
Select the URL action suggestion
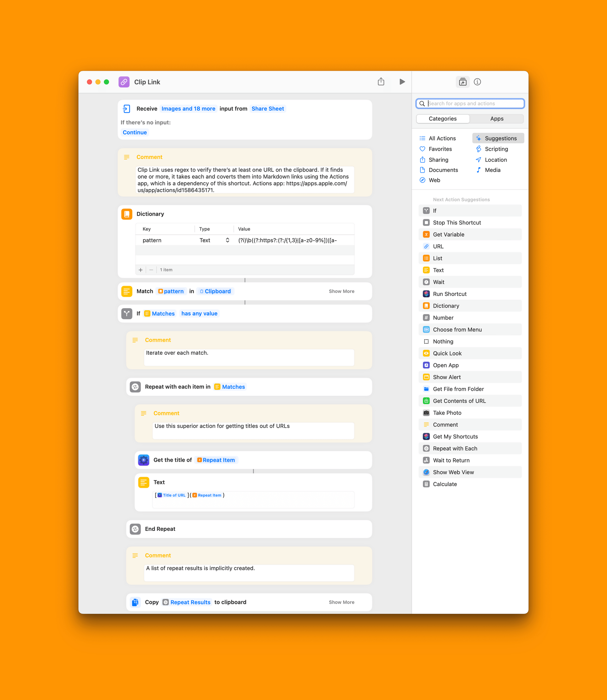pyautogui.click(x=470, y=246)
